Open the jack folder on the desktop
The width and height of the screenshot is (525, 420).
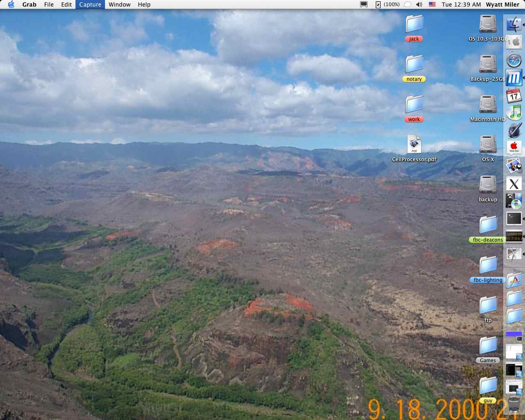(414, 25)
